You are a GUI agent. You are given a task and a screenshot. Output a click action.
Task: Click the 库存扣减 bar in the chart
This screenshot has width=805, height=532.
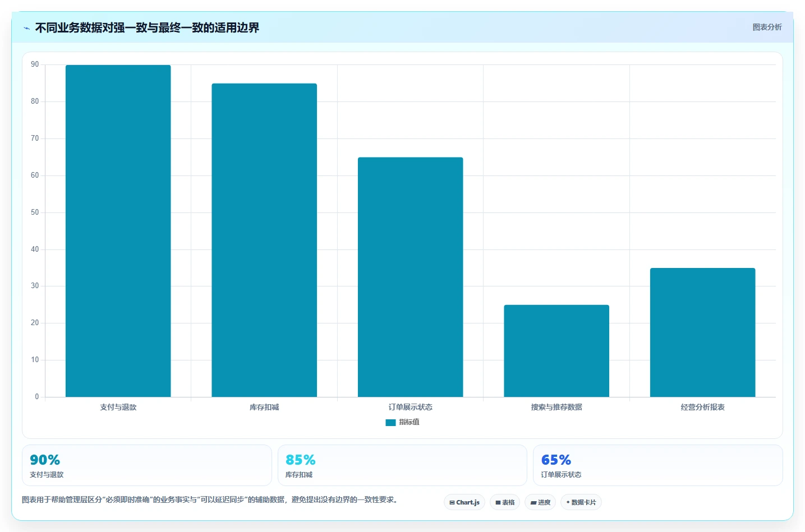pyautogui.click(x=264, y=240)
